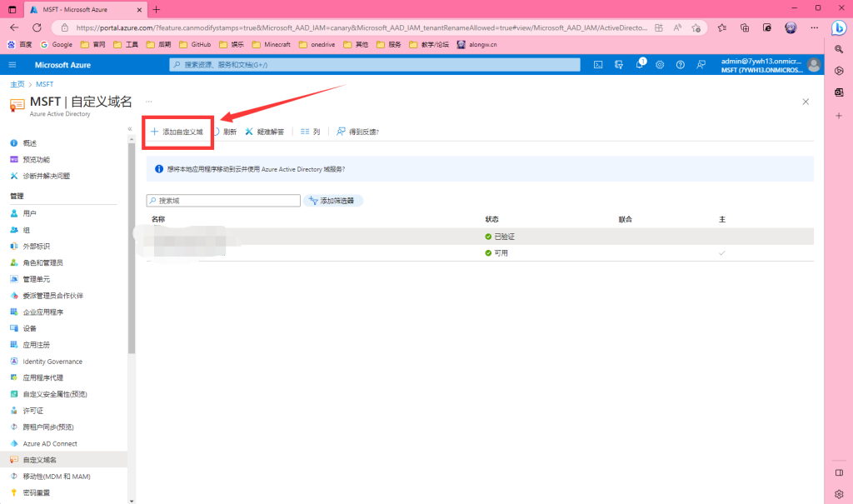Open the Edge sidebar search icon

pyautogui.click(x=839, y=49)
